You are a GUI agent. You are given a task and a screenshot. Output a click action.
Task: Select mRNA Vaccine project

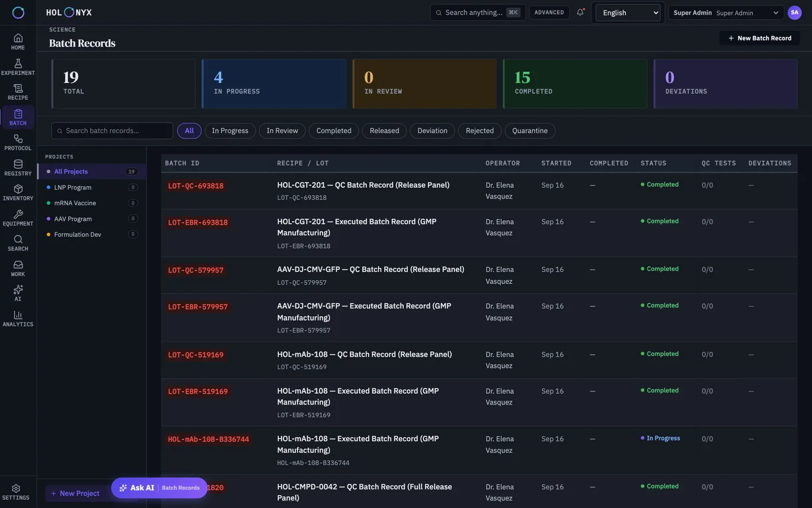click(x=91, y=203)
